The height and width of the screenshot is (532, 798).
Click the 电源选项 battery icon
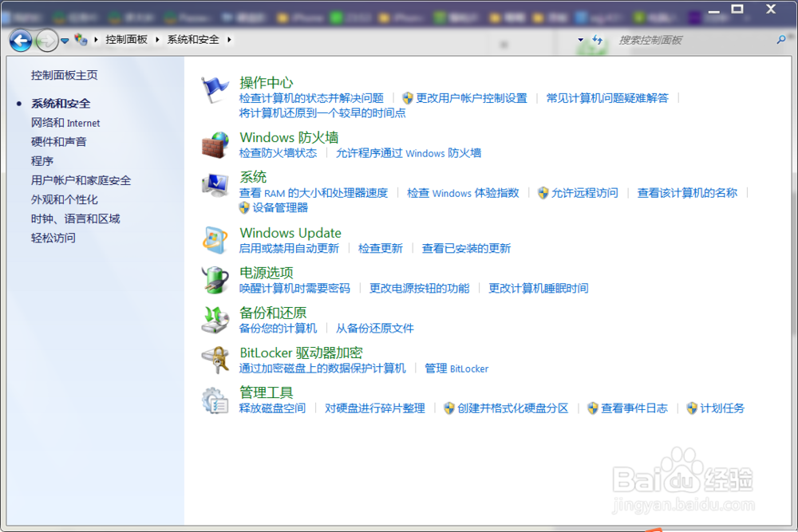click(215, 280)
